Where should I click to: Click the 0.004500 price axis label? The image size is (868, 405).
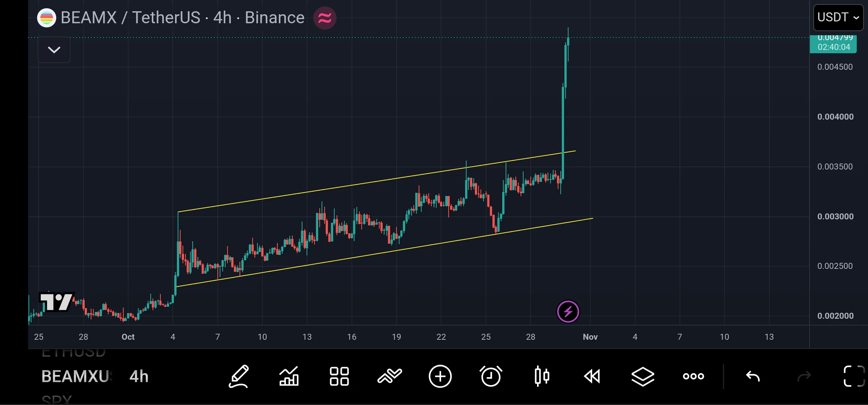[x=835, y=67]
